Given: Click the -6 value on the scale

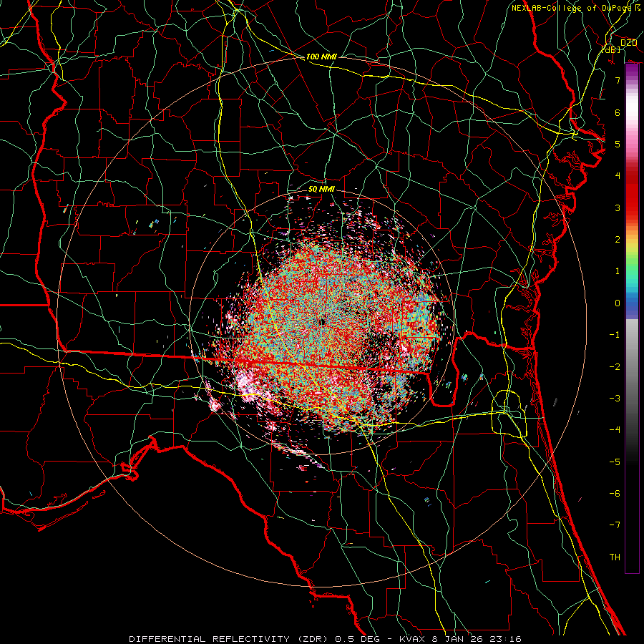Looking at the screenshot, I should click(x=615, y=494).
